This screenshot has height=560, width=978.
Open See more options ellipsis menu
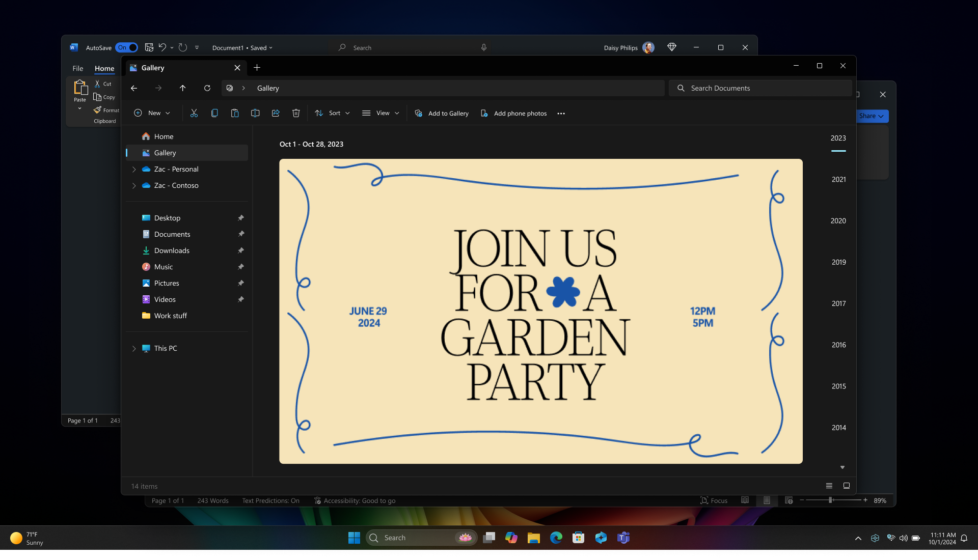click(561, 114)
